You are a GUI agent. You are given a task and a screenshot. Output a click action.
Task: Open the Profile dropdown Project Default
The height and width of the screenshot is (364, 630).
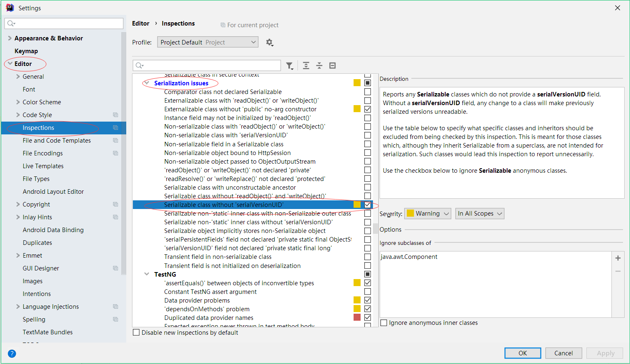point(208,42)
